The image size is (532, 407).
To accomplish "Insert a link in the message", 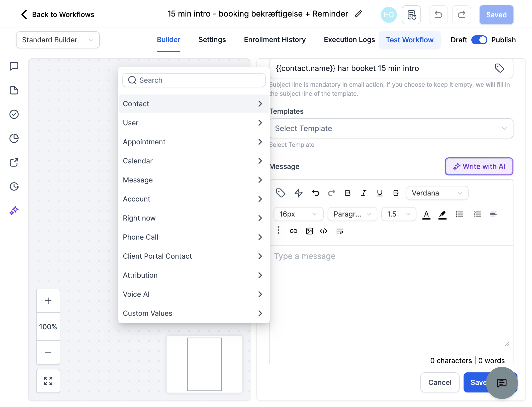I will click(x=293, y=231).
